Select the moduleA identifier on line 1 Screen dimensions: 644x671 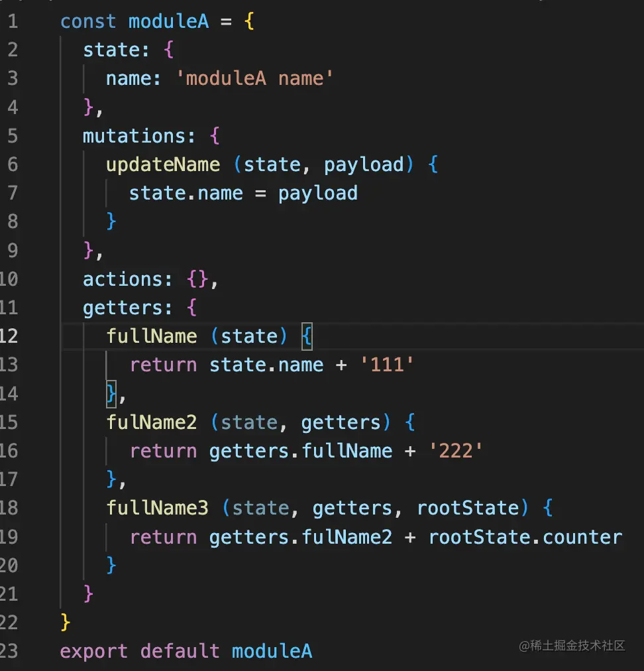[169, 21]
